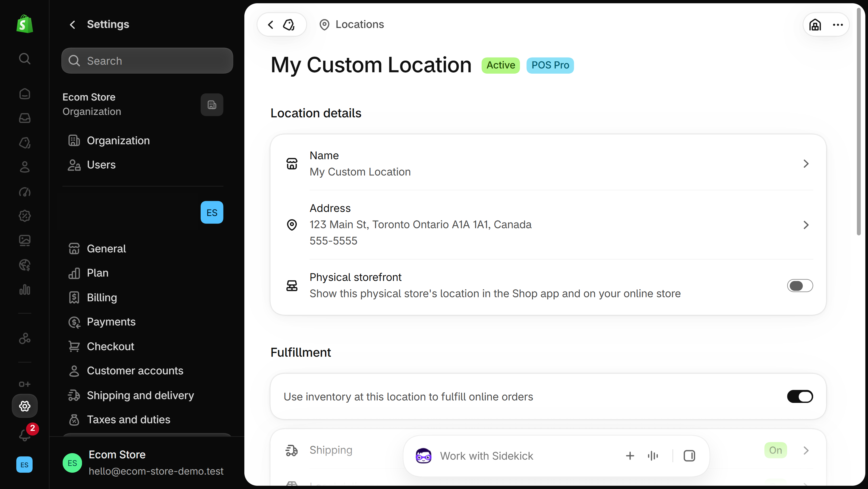
Task: Click the Active status badge
Action: [500, 65]
